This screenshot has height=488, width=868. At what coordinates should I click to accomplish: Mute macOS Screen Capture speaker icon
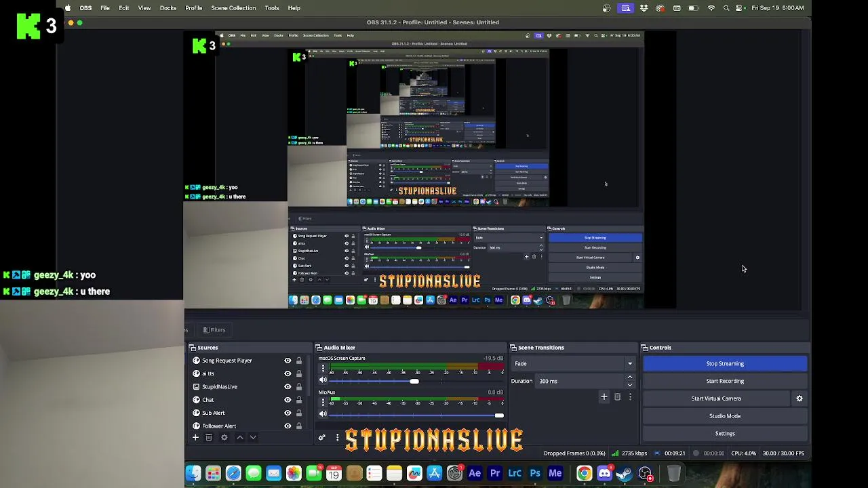tap(323, 380)
